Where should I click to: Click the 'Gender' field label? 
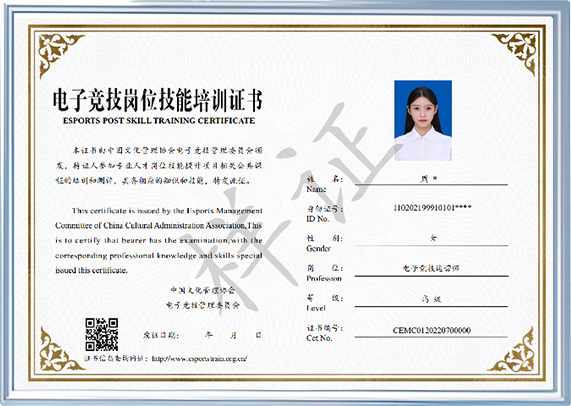[318, 248]
